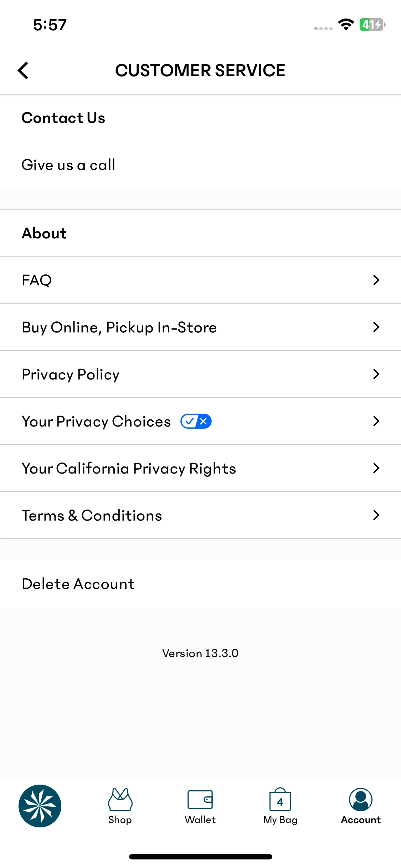Expand Buy Online, Pickup In-Store chevron
The height and width of the screenshot is (868, 401).
[x=376, y=327]
